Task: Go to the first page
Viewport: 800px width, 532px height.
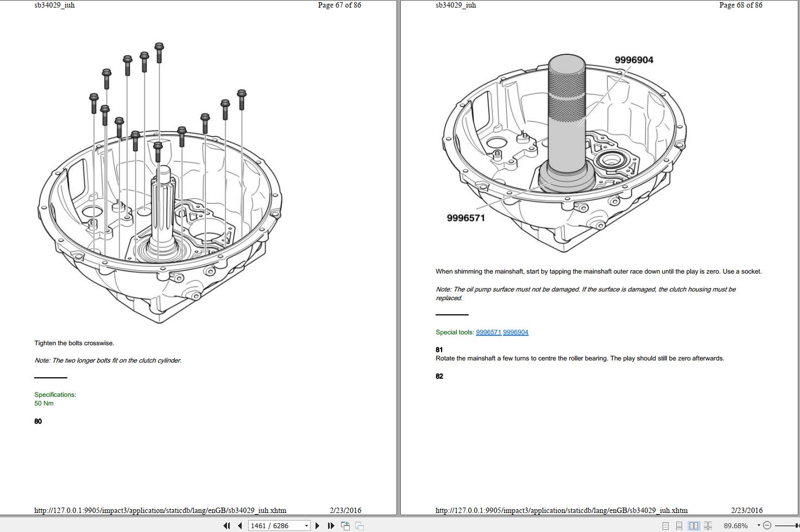Action: point(226,525)
